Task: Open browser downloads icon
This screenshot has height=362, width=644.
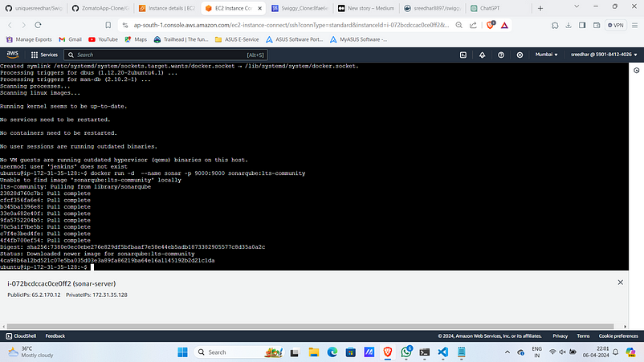Action: click(x=569, y=25)
